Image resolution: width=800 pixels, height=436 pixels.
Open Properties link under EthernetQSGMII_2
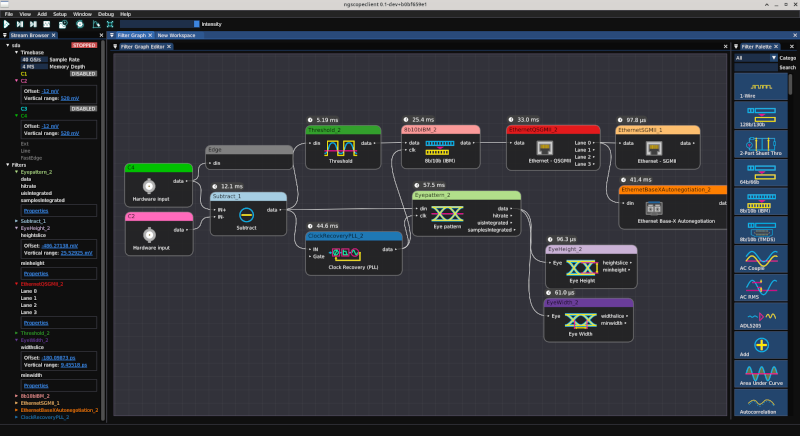(x=36, y=323)
